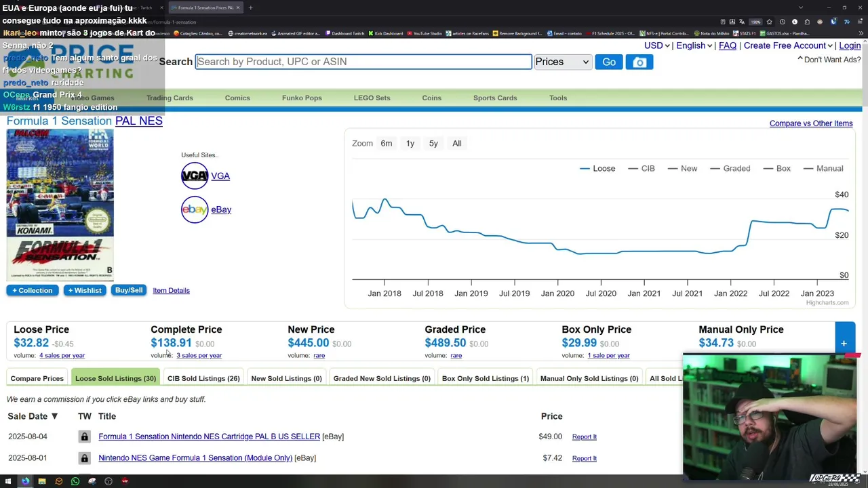Viewport: 868px width, 488px height.
Task: Open Compare vs Other Items link
Action: click(x=811, y=123)
